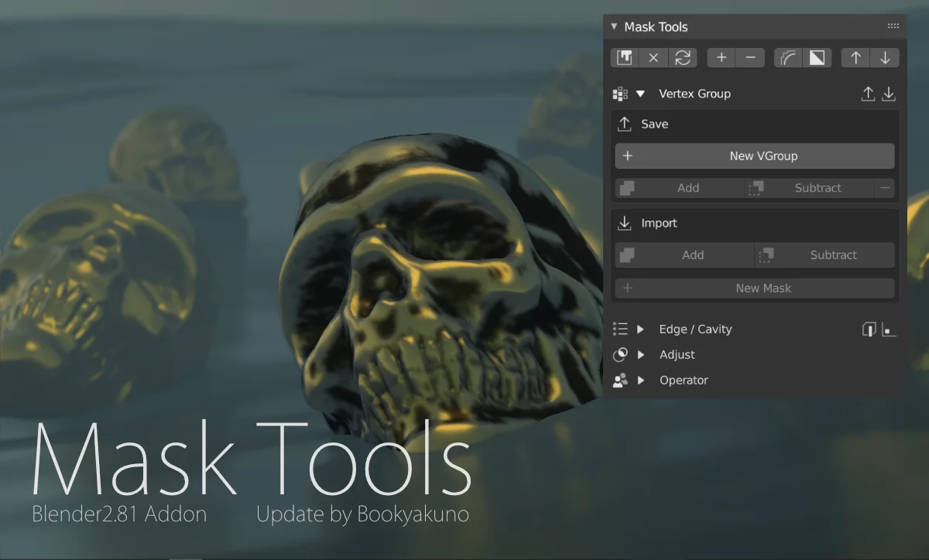The height and width of the screenshot is (560, 929).
Task: Click the import icon beside Vertex Group
Action: click(889, 94)
